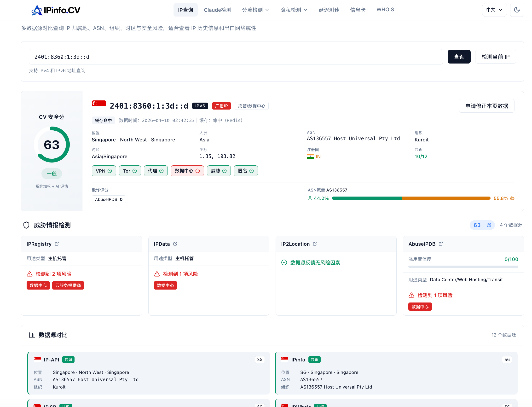Click the warning triangle in IPData card
Image resolution: width=532 pixels, height=407 pixels.
tap(157, 274)
